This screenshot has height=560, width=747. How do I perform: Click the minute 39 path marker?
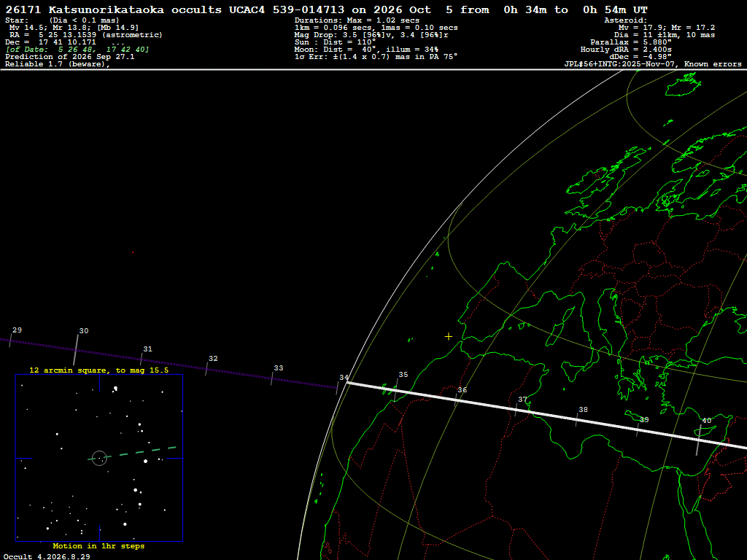coord(638,429)
